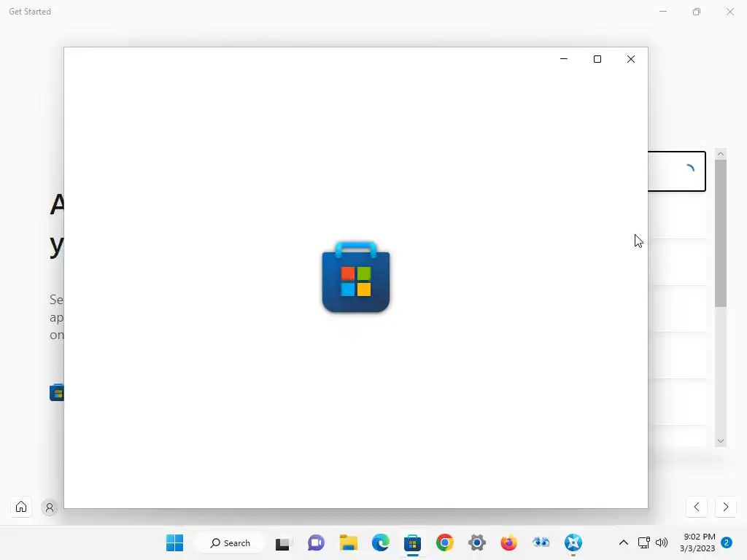Open account icon in Get Started window

[x=50, y=507]
